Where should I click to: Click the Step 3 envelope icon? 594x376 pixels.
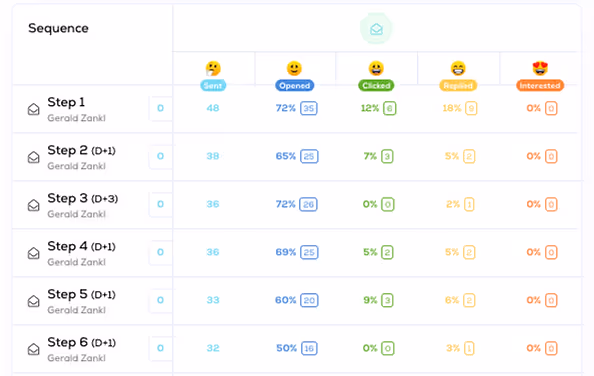pos(34,205)
